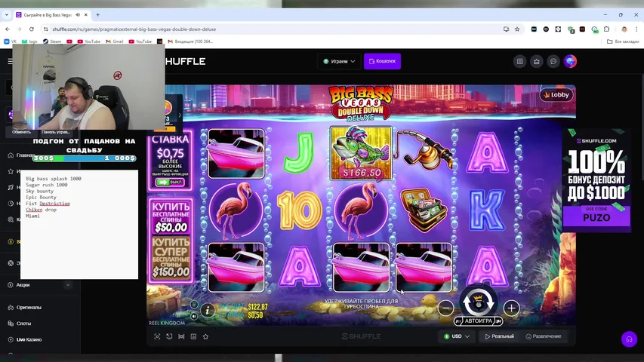This screenshot has width=644, height=362.
Task: Open the Gmail bookmark
Action: [x=115, y=41]
